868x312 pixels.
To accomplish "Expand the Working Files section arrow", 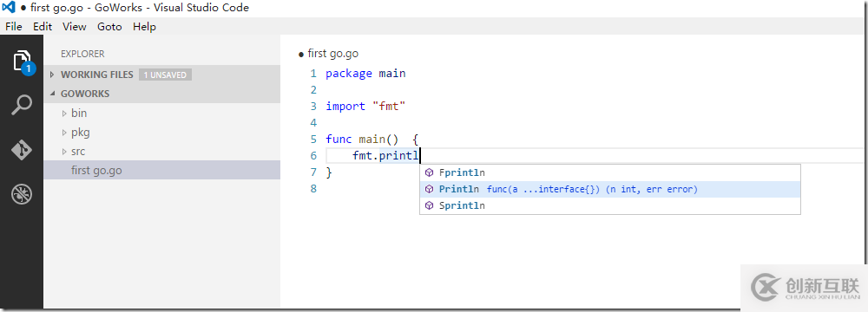I will (53, 75).
